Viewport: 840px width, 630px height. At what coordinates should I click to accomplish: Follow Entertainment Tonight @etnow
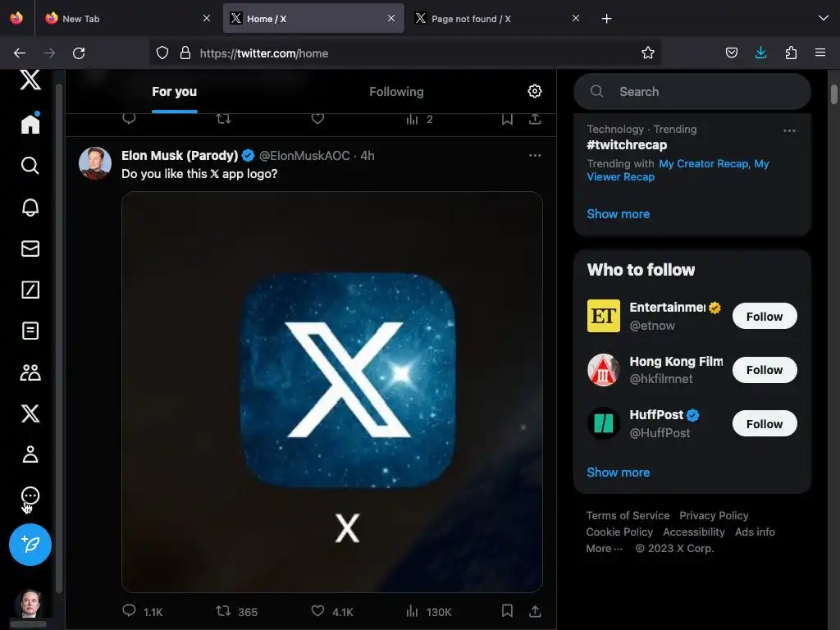pos(765,317)
